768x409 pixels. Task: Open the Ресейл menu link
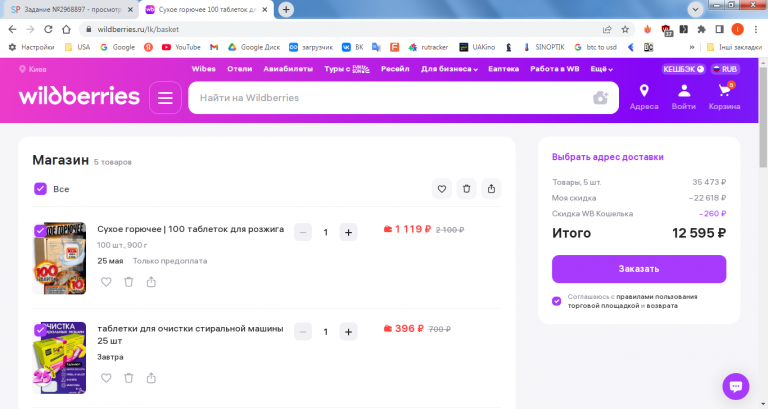click(x=395, y=69)
